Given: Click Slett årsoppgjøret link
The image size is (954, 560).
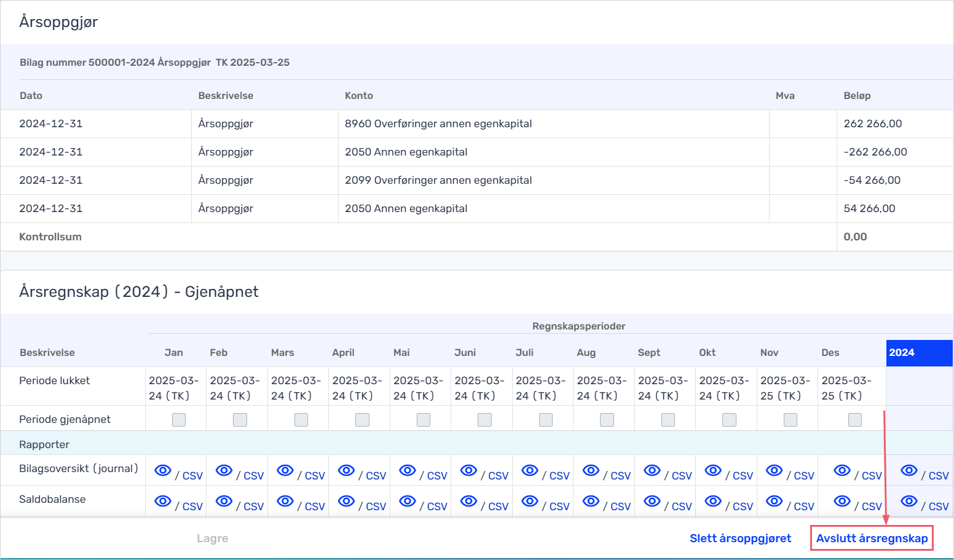Looking at the screenshot, I should click(740, 538).
